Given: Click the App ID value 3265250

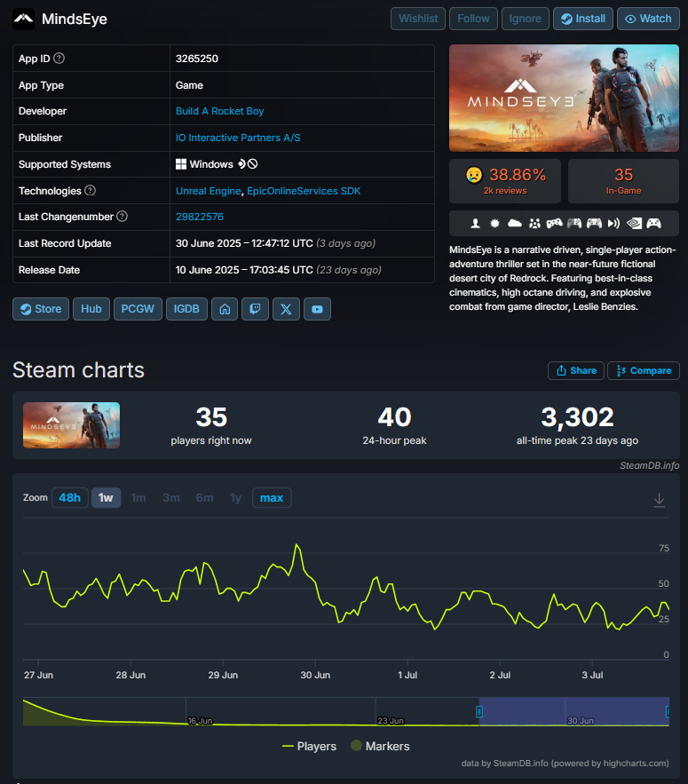Looking at the screenshot, I should [197, 59].
